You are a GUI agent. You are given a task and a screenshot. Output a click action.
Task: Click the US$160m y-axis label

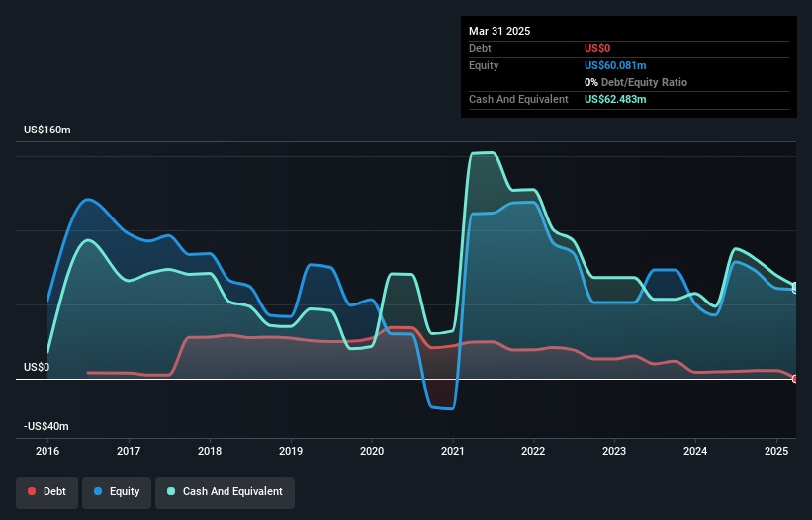click(x=47, y=130)
